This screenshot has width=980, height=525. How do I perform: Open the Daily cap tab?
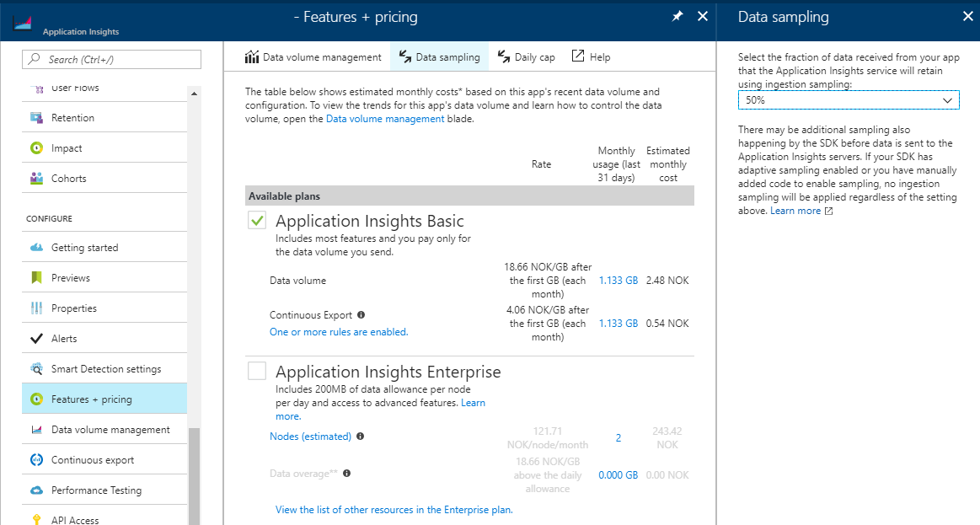(x=526, y=56)
